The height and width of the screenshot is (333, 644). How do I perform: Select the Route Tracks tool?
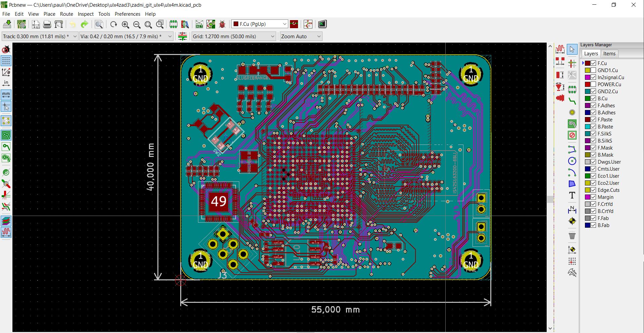click(572, 101)
